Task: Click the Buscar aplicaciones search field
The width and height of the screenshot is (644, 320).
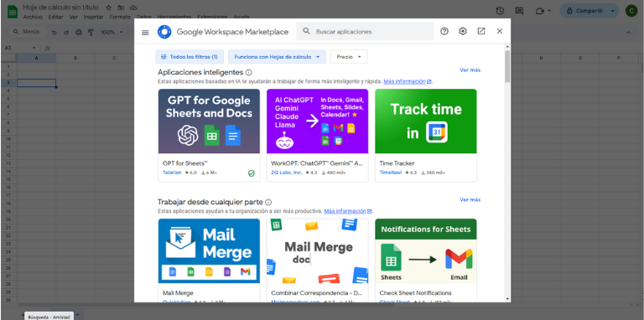Action: click(x=365, y=31)
